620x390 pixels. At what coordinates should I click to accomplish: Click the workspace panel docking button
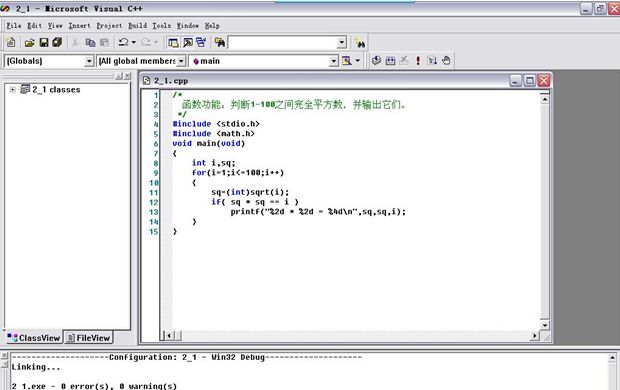pyautogui.click(x=119, y=76)
